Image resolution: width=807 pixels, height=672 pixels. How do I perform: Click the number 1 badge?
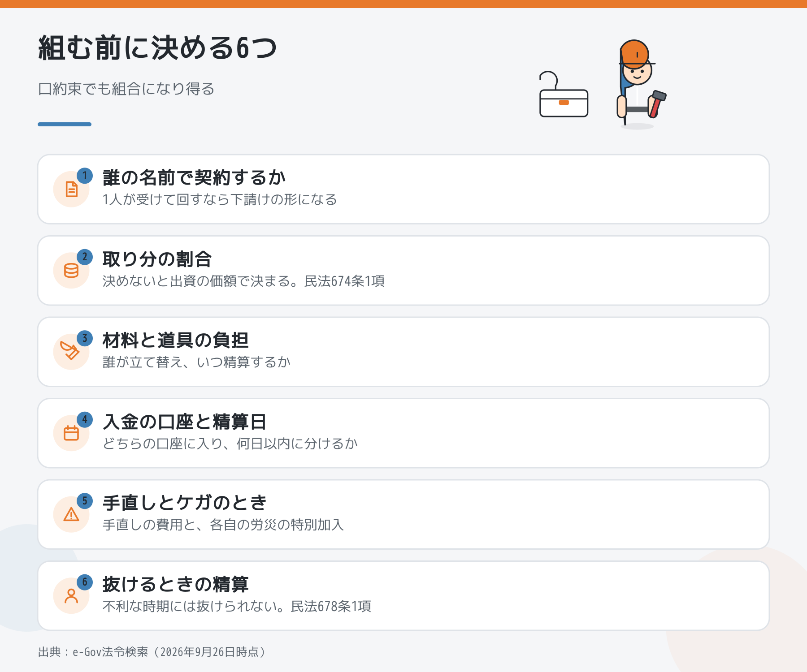pos(85,176)
